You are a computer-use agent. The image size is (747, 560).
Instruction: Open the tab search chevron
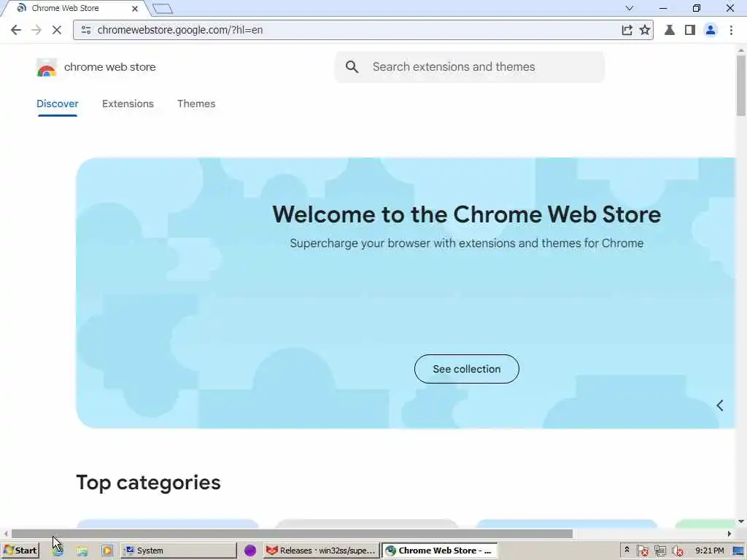pos(630,8)
